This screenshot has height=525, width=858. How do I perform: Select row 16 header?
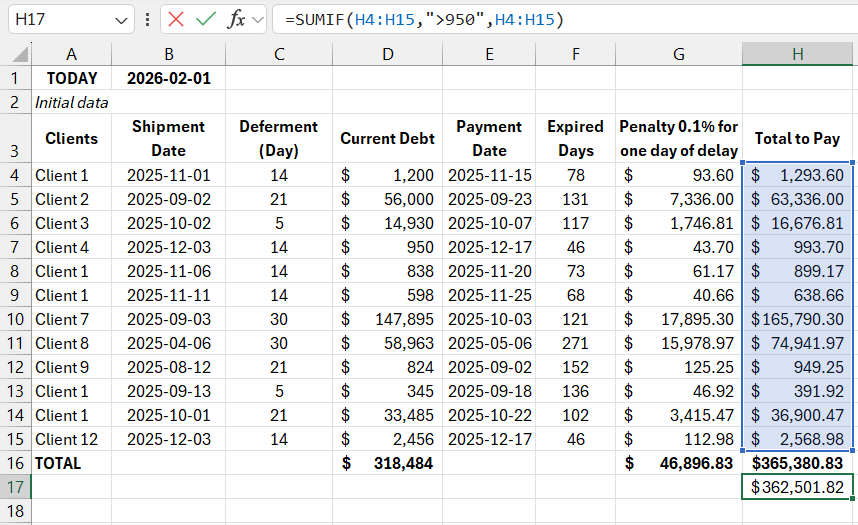point(15,463)
